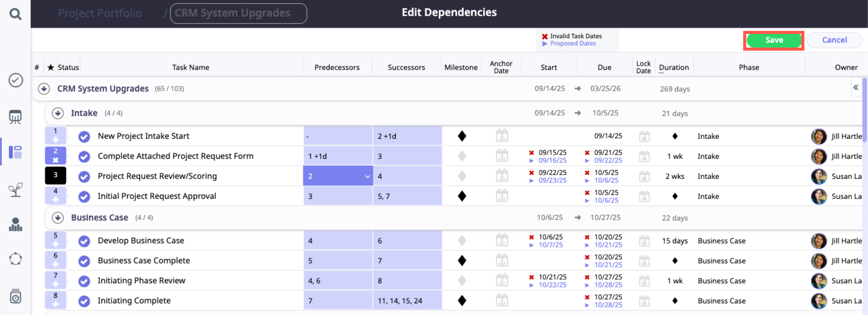Collapse the Business Case phase group
This screenshot has height=315, width=868.
58,218
